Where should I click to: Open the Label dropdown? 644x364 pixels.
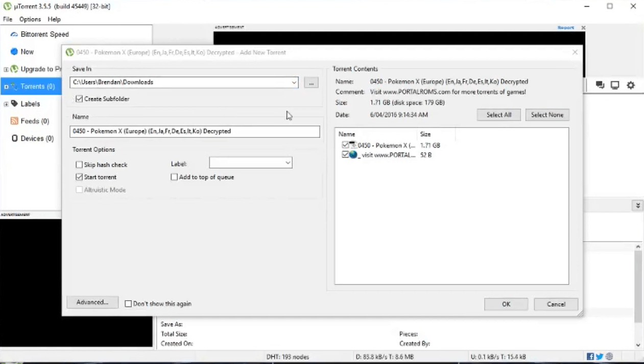coord(288,163)
